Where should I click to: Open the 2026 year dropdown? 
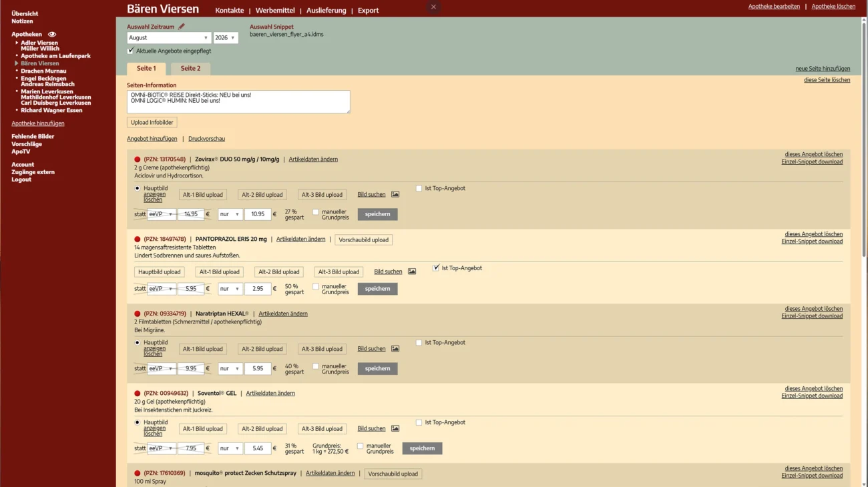(x=226, y=38)
